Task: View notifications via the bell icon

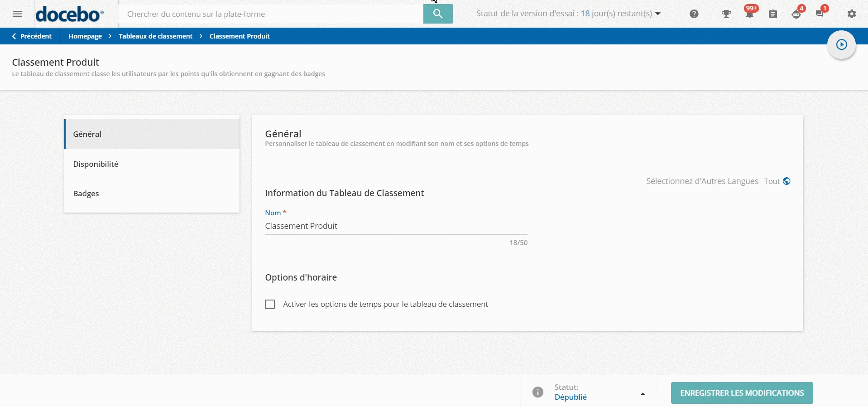Action: (749, 14)
